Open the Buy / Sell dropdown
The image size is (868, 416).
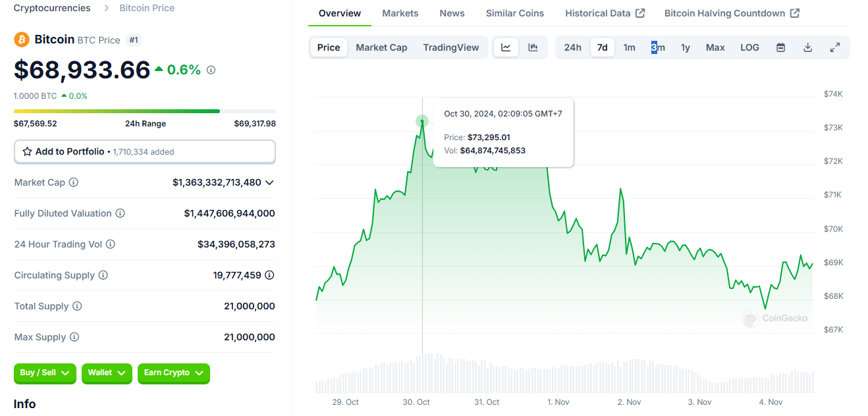[45, 373]
